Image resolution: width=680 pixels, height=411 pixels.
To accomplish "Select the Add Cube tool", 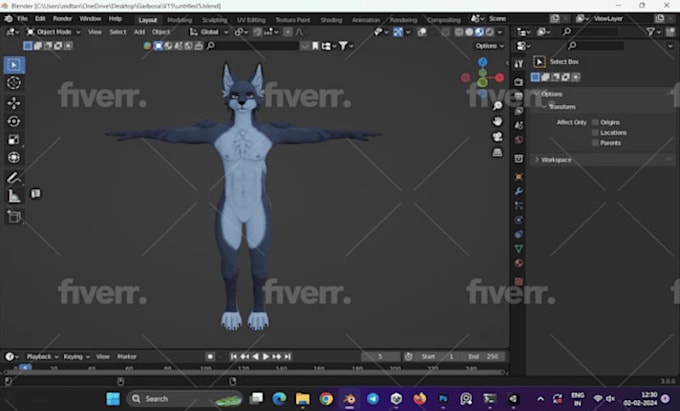I will coord(14,216).
